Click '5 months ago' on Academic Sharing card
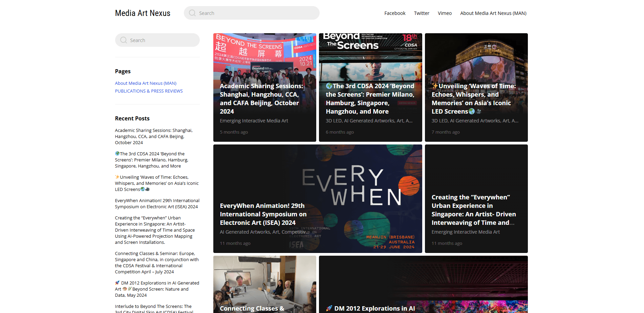The height and width of the screenshot is (313, 644). click(234, 132)
